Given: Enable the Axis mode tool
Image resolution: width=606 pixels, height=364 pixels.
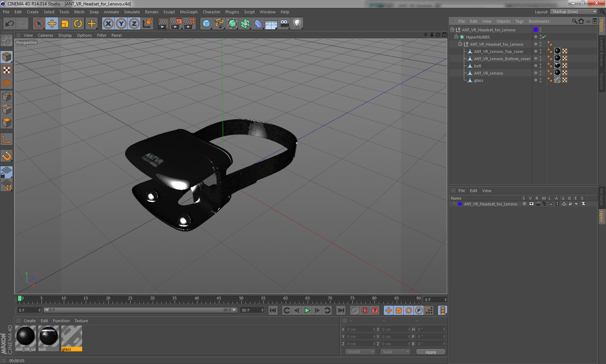Looking at the screenshot, I should pos(6,139).
